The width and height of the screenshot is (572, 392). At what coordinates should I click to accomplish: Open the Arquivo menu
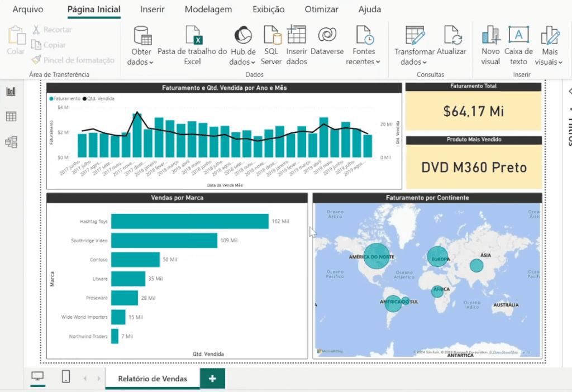pyautogui.click(x=28, y=9)
